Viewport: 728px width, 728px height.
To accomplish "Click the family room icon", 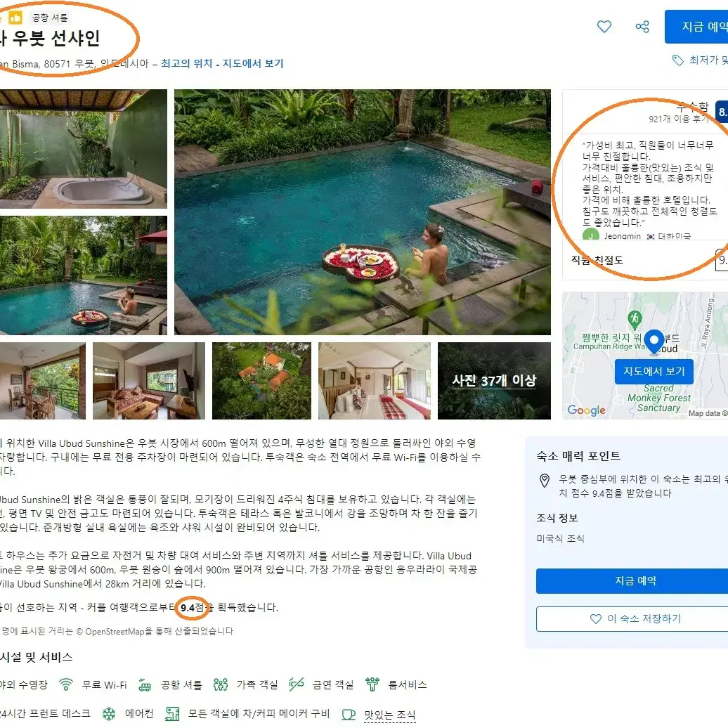I will [x=221, y=684].
